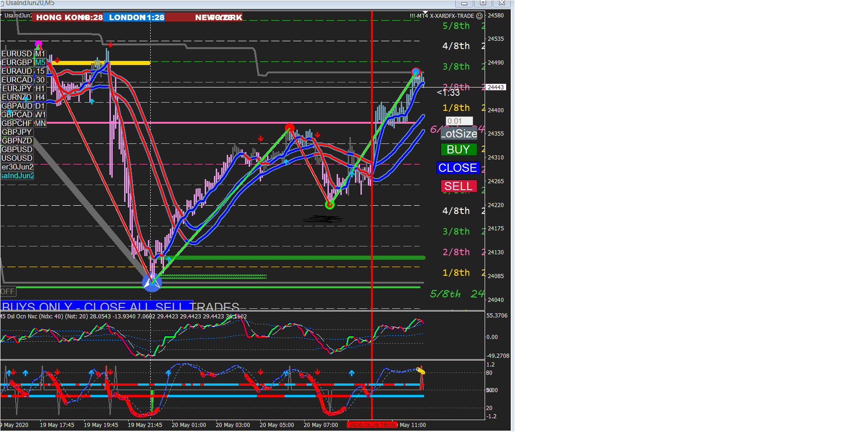The height and width of the screenshot is (432, 868).
Task: Select the EURUSD symbol button
Action: [17, 54]
